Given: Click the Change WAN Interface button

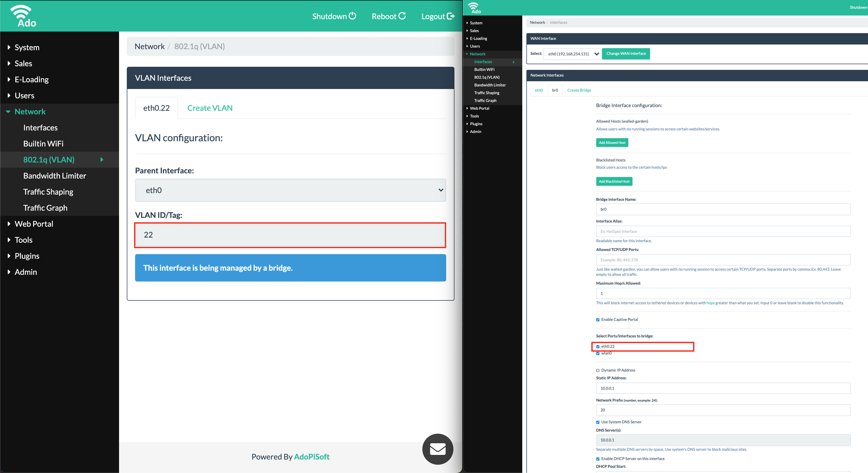Looking at the screenshot, I should point(626,54).
